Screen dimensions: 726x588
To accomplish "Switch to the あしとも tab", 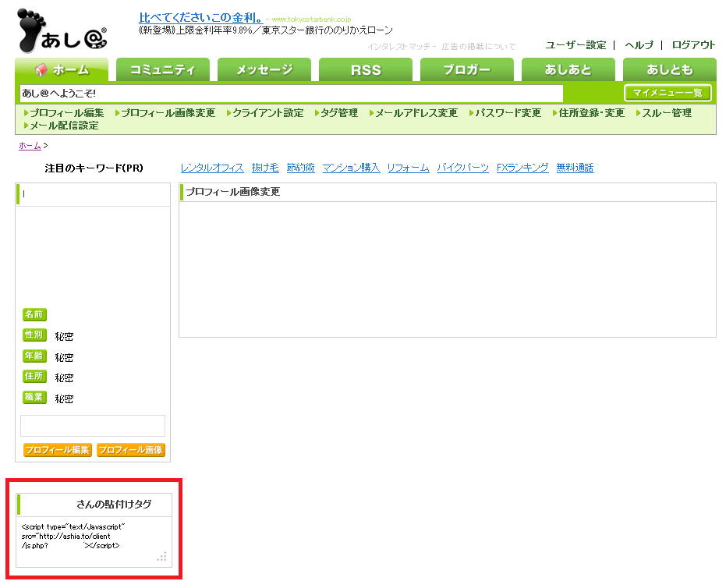I will (x=670, y=70).
